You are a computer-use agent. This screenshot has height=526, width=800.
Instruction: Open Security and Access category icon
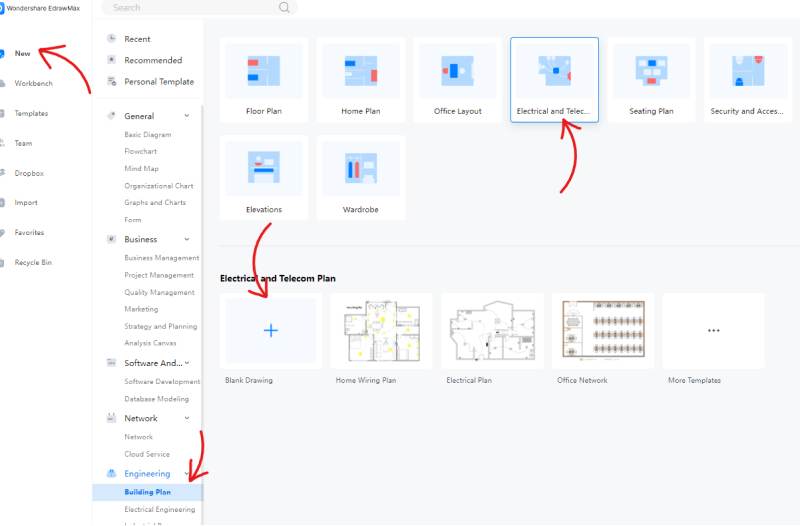point(748,71)
